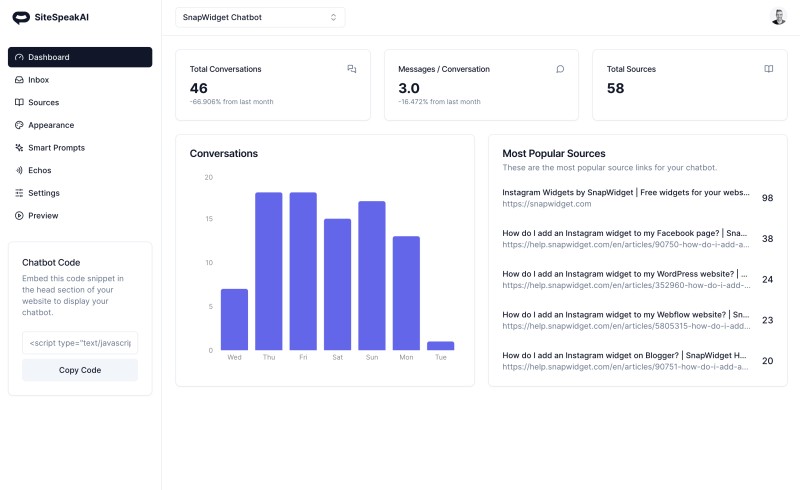Open the Inbox menu item
This screenshot has height=490, width=800.
(80, 80)
